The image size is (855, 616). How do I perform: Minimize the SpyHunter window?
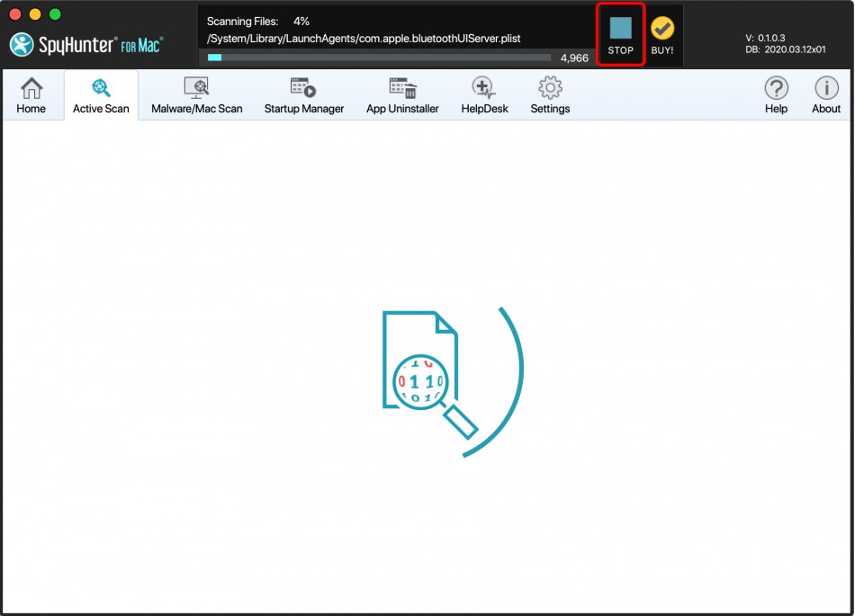pos(35,14)
